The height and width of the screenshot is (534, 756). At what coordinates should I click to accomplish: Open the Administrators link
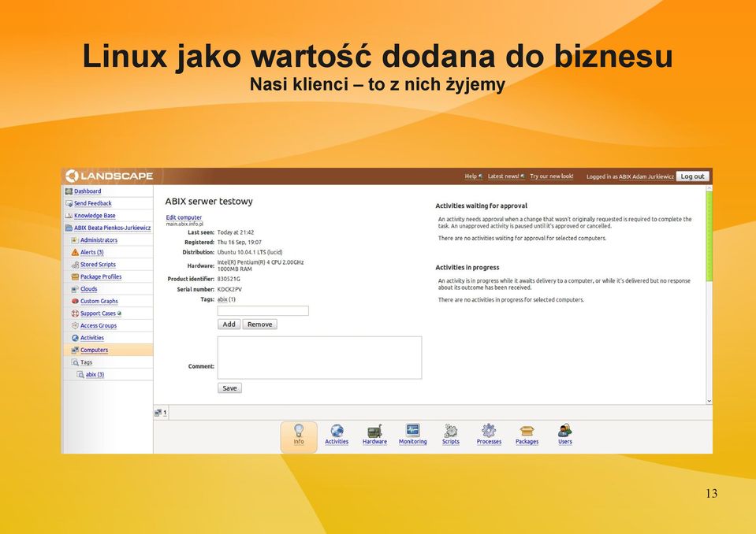tap(99, 239)
